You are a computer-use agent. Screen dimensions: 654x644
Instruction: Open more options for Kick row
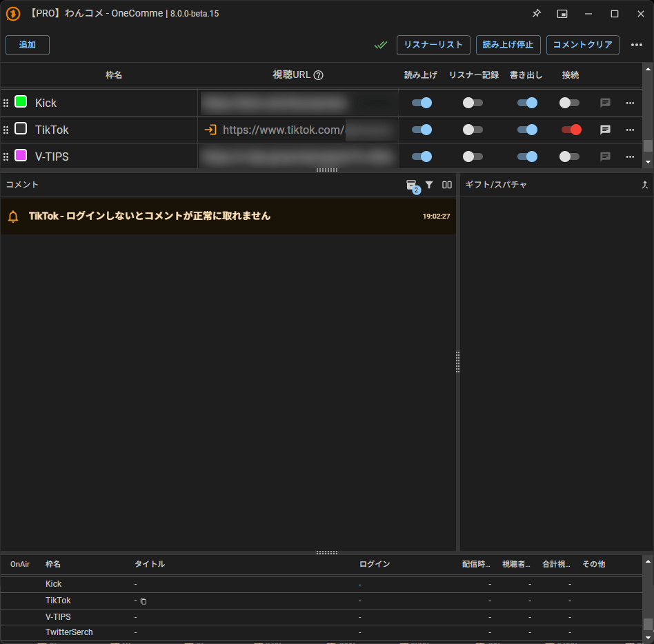(x=630, y=103)
